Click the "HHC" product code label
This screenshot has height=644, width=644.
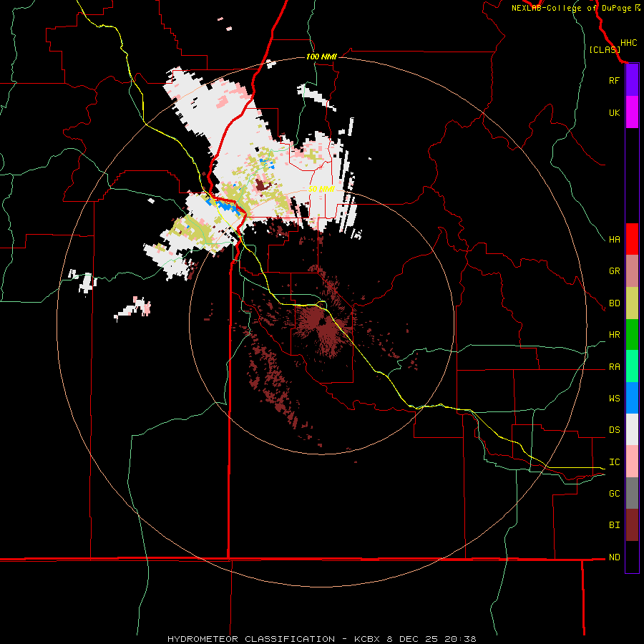click(628, 43)
